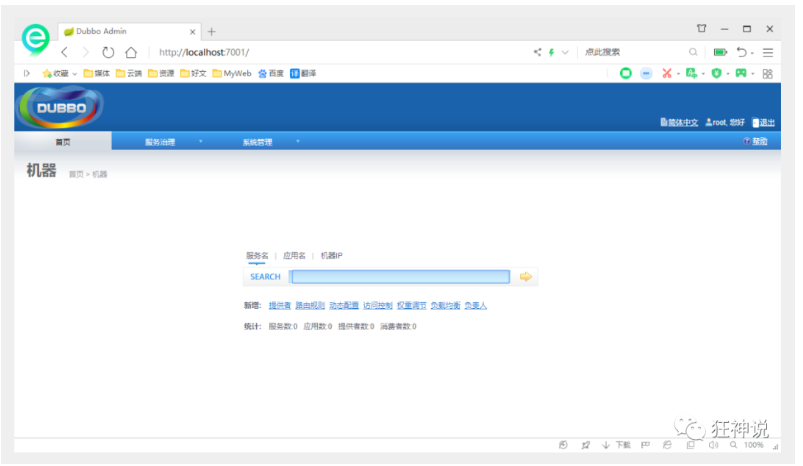Click the 退出 logout link
The height and width of the screenshot is (466, 803).
(763, 122)
